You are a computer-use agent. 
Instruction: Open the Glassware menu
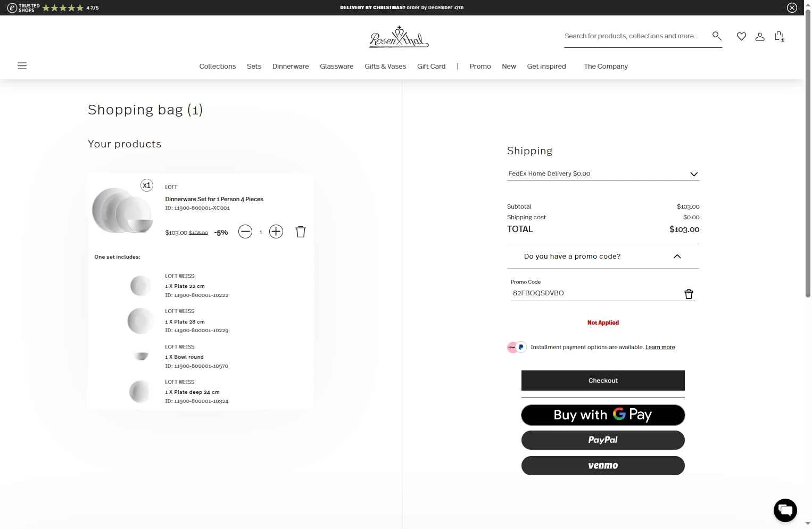(336, 66)
